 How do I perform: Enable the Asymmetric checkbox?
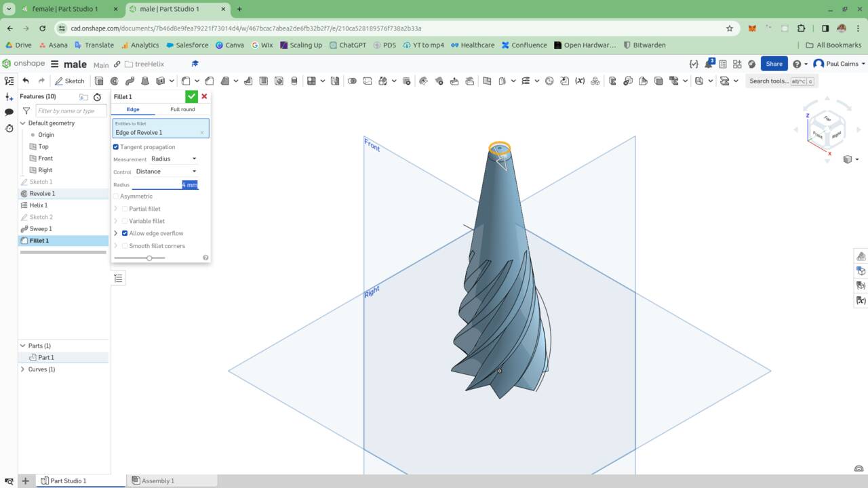click(115, 197)
